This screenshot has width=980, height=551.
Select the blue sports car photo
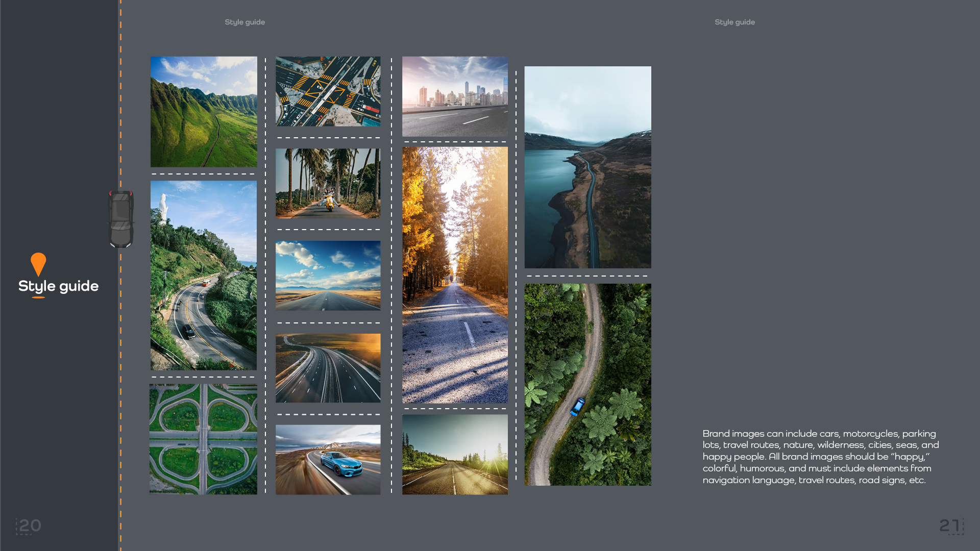coord(328,460)
